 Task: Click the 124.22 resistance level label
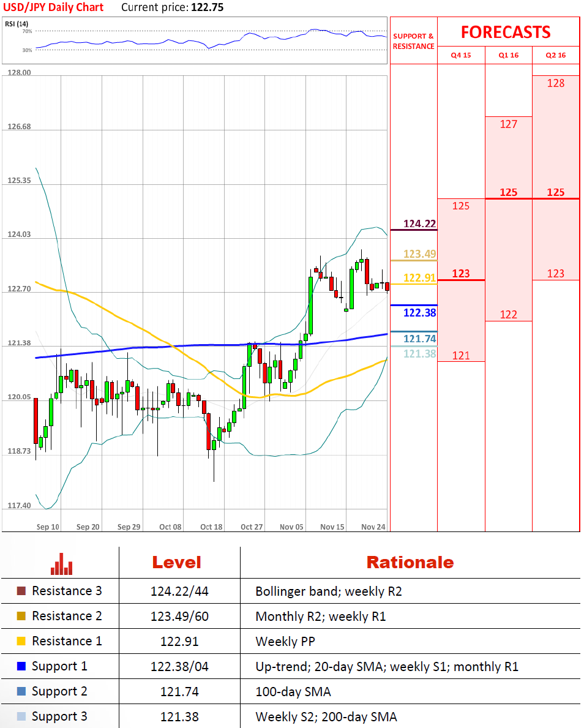pyautogui.click(x=420, y=223)
